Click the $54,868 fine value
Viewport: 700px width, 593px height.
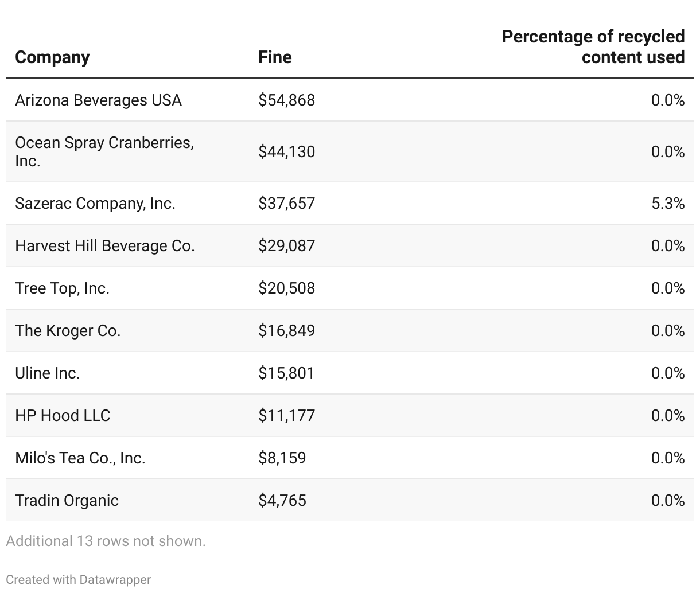[x=286, y=100]
